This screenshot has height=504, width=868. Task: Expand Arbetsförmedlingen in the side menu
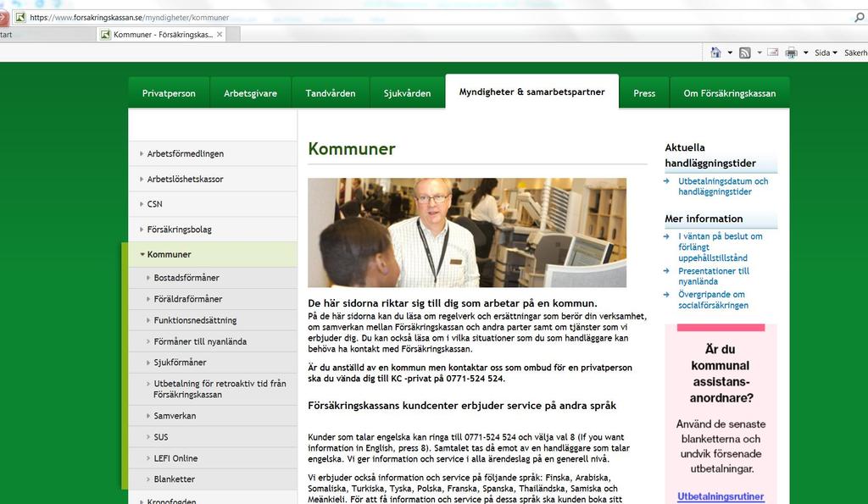(213, 154)
